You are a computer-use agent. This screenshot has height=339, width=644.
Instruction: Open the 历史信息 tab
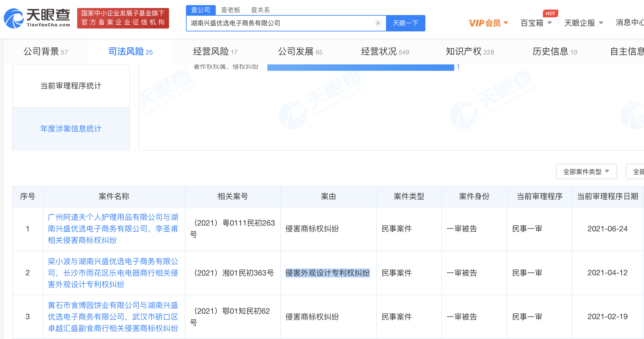pos(555,52)
